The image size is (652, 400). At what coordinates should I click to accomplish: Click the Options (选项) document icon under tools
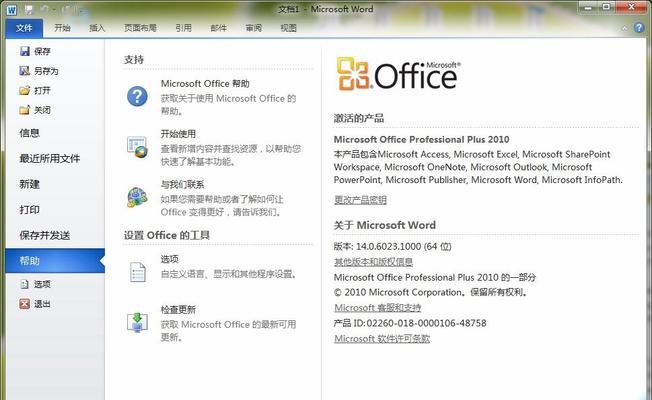click(x=138, y=272)
